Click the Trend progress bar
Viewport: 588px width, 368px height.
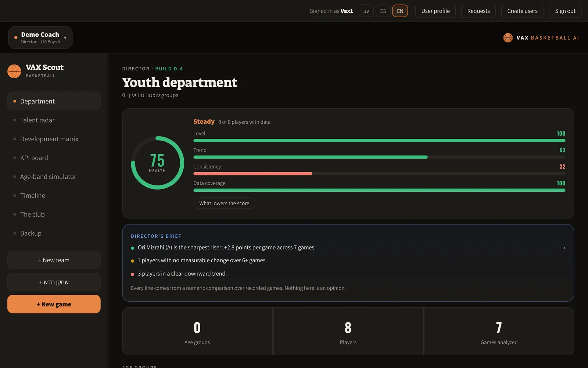click(379, 157)
